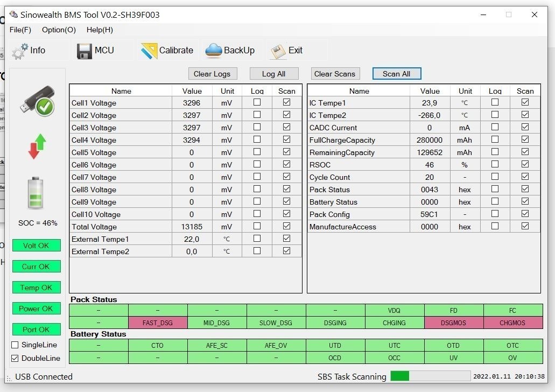555x392 pixels.
Task: Click the AFE_SC battery status indicator
Action: 216,345
